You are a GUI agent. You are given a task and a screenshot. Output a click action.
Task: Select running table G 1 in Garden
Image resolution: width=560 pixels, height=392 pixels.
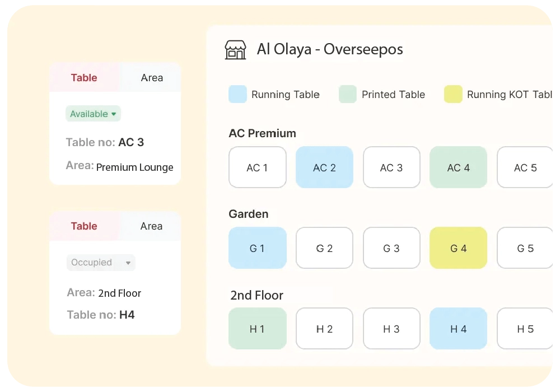257,248
